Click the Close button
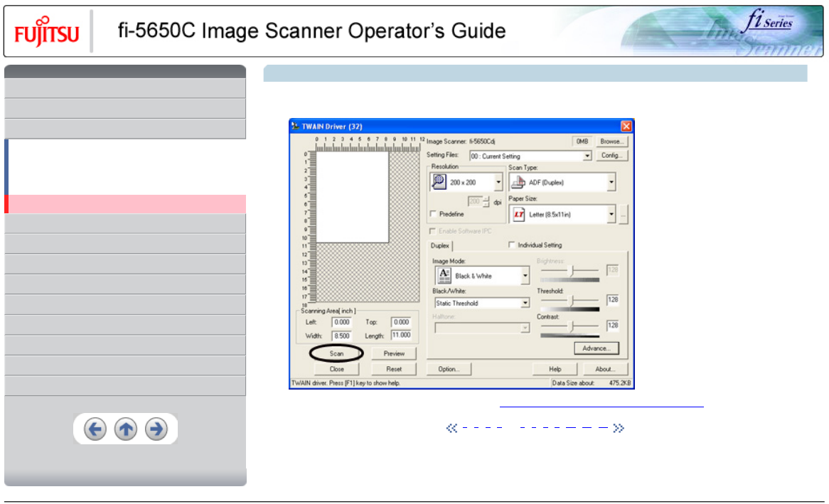This screenshot has height=504, width=829. click(336, 369)
